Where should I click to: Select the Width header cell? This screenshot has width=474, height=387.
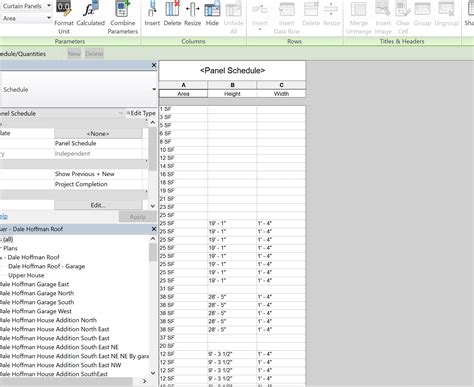tap(281, 94)
